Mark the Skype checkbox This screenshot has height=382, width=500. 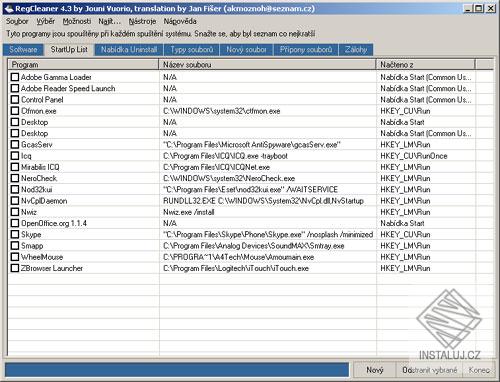tap(15, 234)
